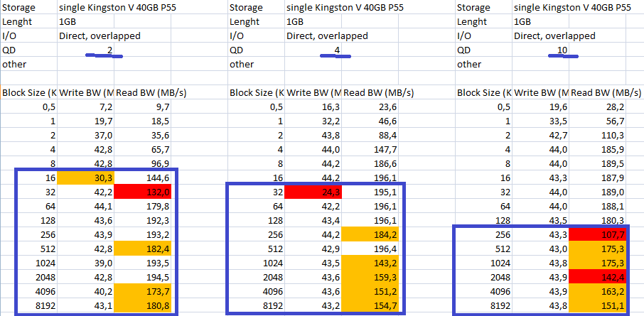644x316 pixels.
Task: Select the read value 56,7
Action: click(598, 121)
